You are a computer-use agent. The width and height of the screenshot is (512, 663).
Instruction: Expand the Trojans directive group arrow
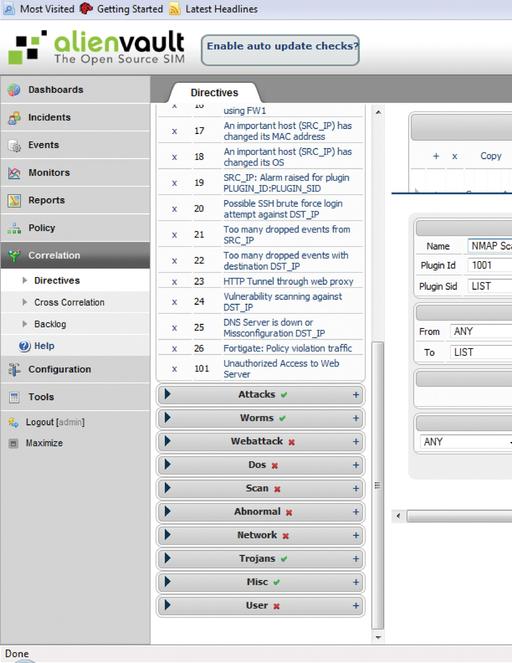click(167, 558)
